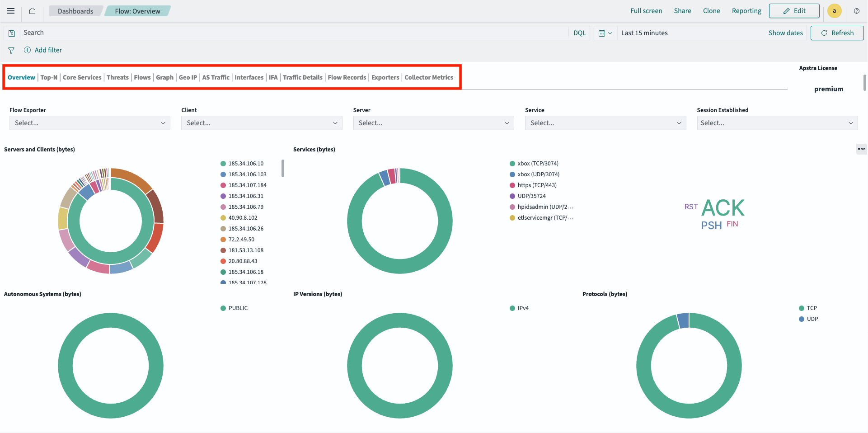
Task: Toggle the https (TCP/443) legend entry
Action: (533, 185)
